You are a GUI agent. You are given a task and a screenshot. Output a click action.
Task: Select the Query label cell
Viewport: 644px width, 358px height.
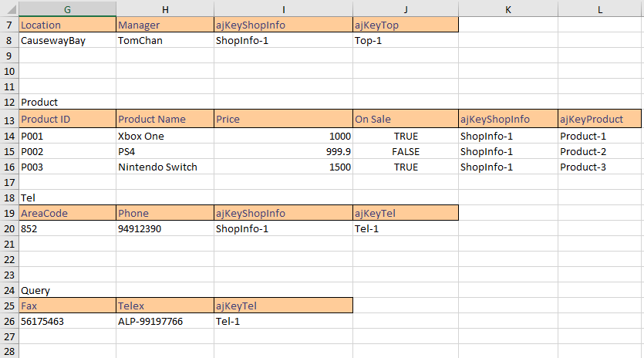[x=67, y=291]
